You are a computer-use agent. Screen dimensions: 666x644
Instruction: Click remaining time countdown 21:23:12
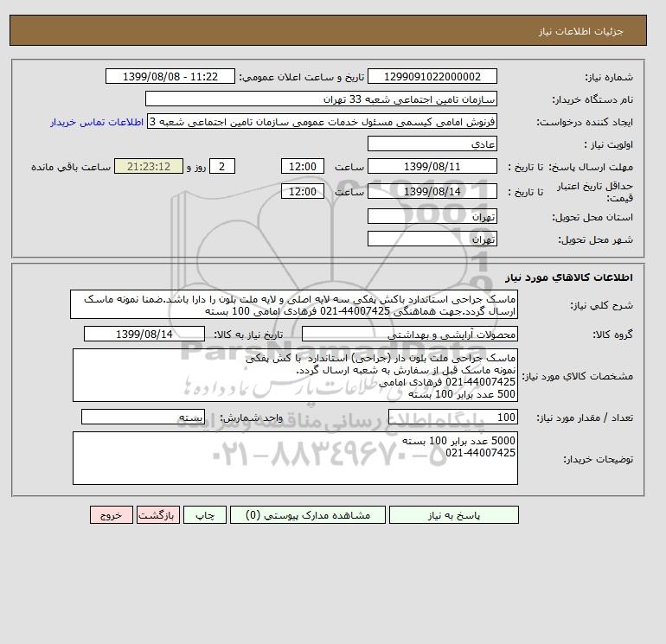tap(149, 167)
